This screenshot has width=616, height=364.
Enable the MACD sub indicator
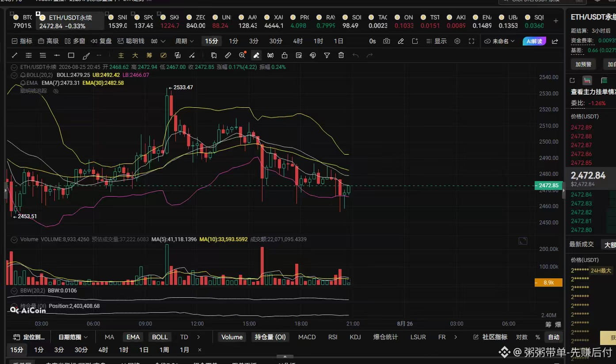(307, 337)
